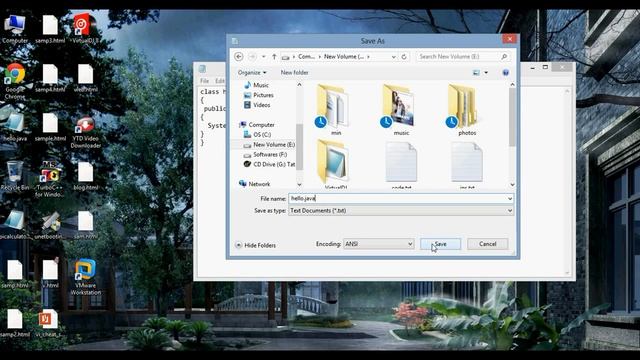Open Notepad File menu

[204, 81]
